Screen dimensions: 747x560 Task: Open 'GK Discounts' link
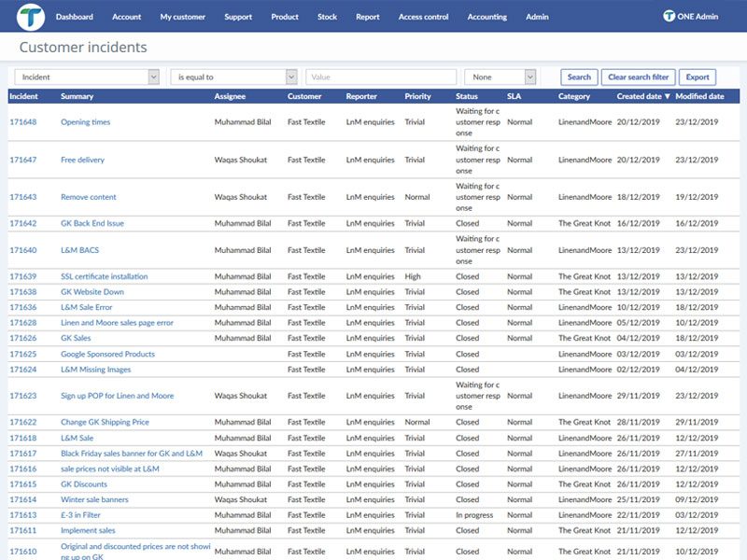(x=84, y=484)
